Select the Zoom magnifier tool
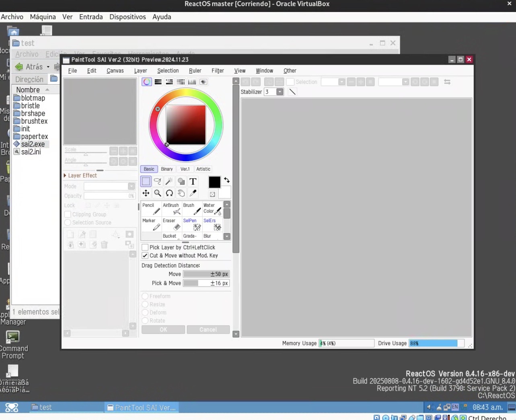 [158, 193]
